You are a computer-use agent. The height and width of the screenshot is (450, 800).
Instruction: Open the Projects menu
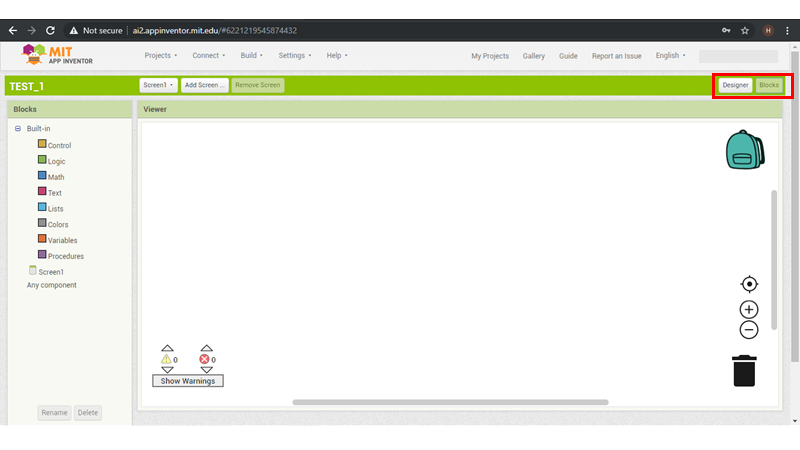160,56
